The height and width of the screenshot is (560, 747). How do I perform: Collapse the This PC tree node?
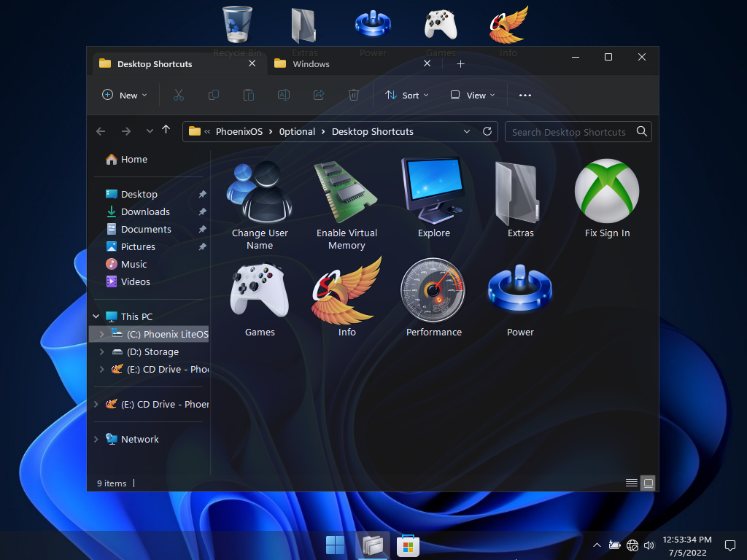(96, 316)
